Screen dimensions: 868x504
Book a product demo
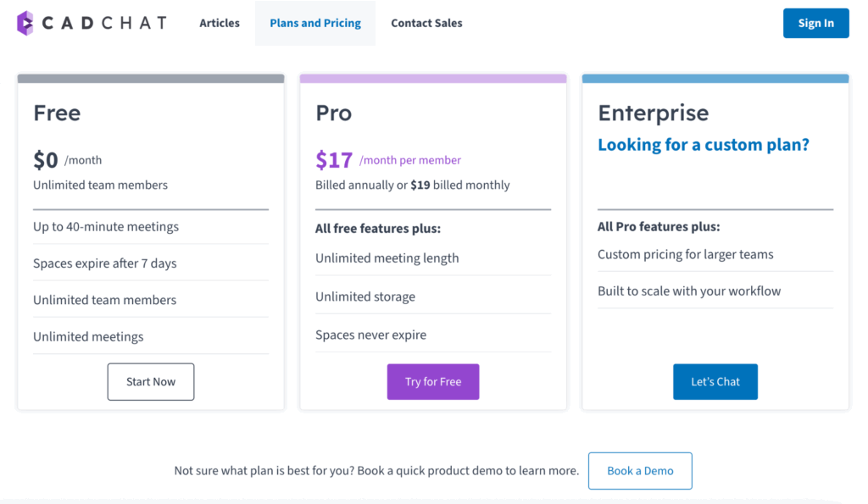point(640,471)
